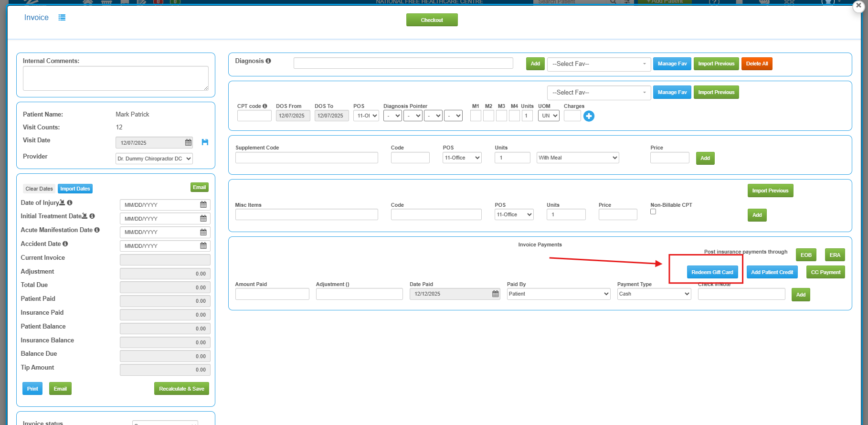Open Diagnosis Select Fav dropdown
The image size is (868, 425).
pyautogui.click(x=599, y=64)
